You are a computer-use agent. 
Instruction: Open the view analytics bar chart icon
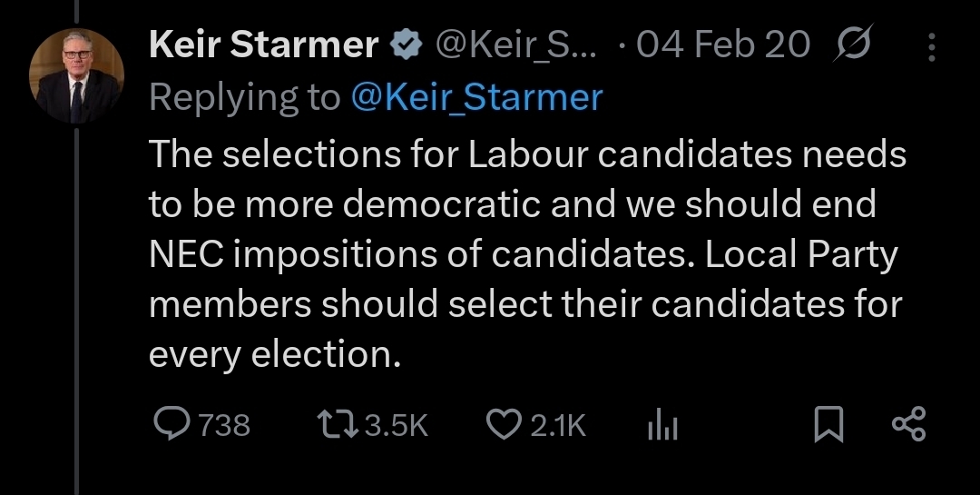coord(663,425)
